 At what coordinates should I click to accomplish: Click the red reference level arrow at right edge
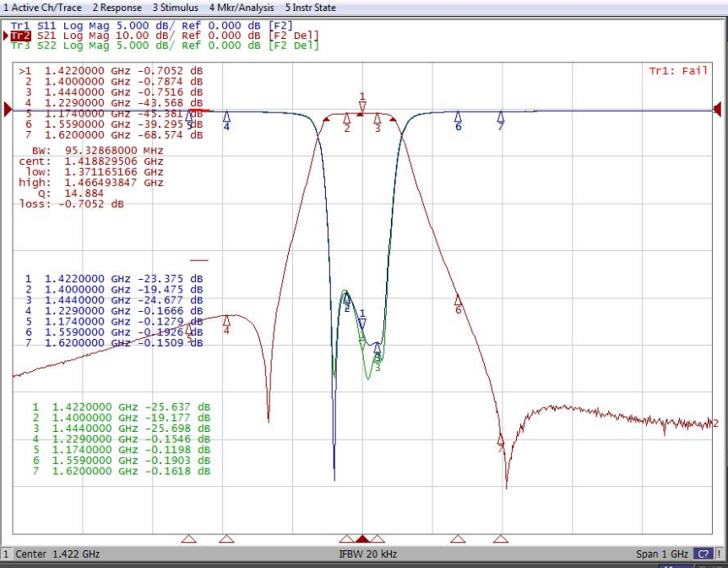717,110
